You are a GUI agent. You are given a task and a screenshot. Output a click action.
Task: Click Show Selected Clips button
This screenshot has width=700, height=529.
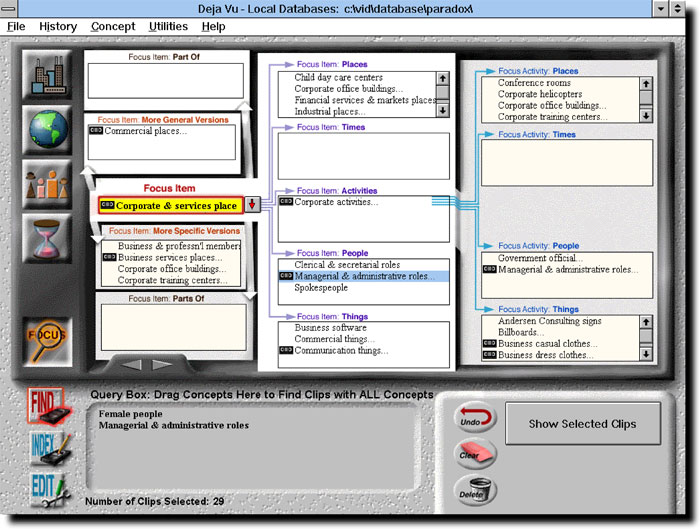[x=582, y=424]
